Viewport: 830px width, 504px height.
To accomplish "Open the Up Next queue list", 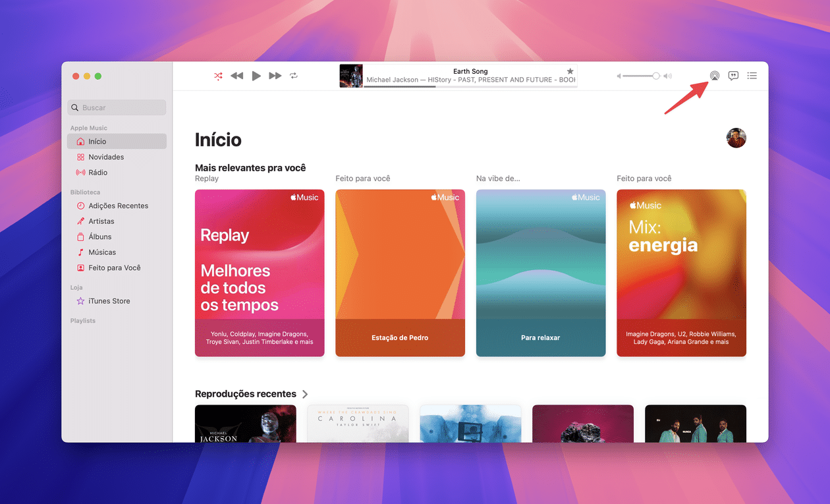I will coord(752,76).
